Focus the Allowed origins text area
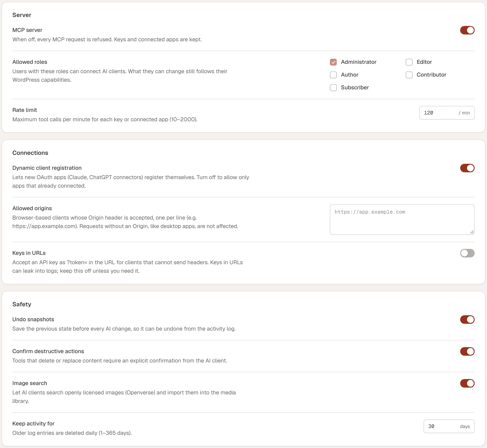The height and width of the screenshot is (448, 487). click(402, 219)
